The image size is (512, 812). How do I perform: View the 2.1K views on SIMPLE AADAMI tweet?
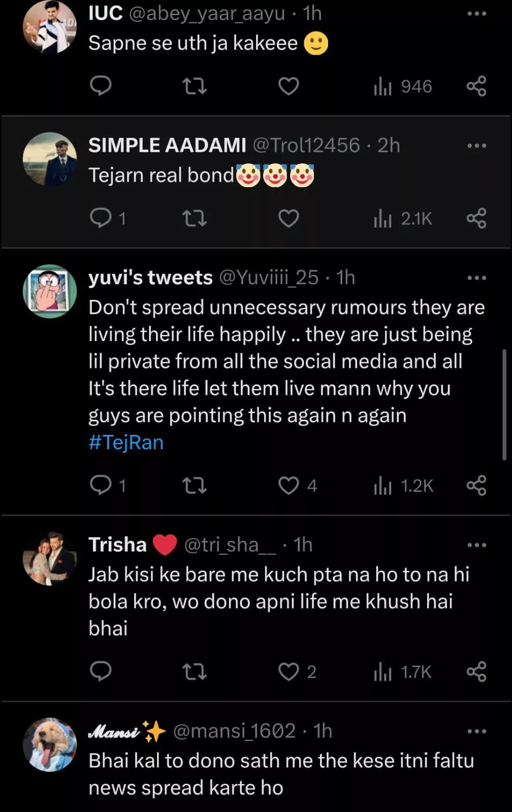coord(402,219)
